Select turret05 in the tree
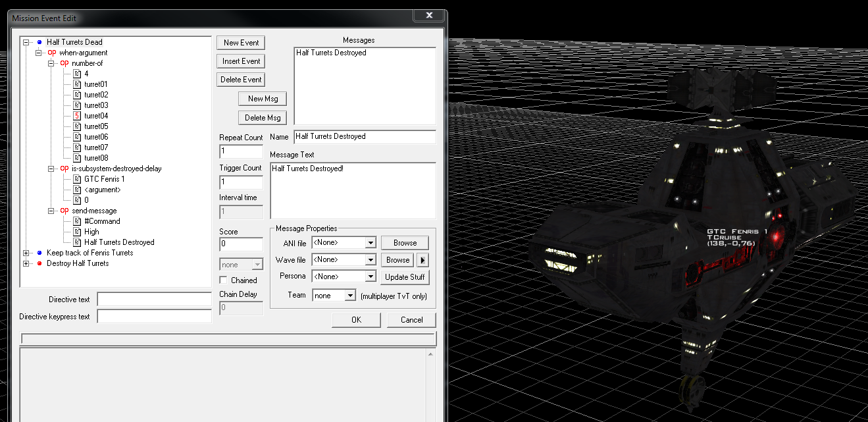 pyautogui.click(x=96, y=126)
